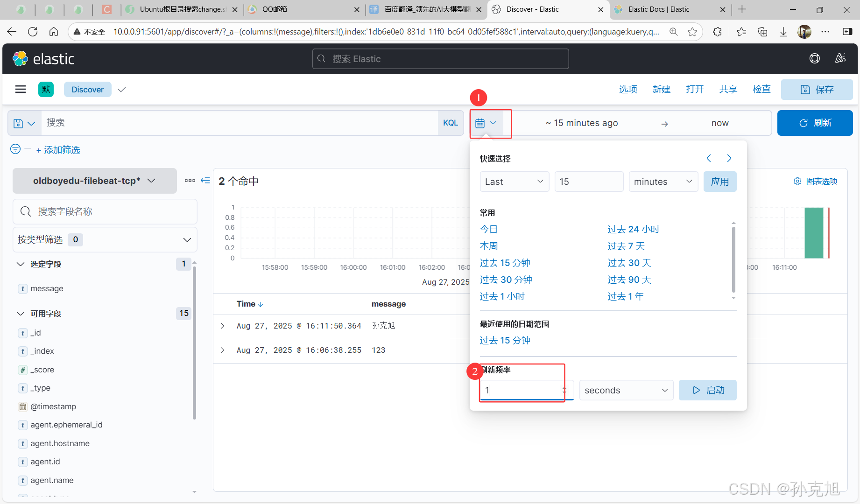This screenshot has height=504, width=860.
Task: Sort by the Time column header
Action: click(x=250, y=304)
